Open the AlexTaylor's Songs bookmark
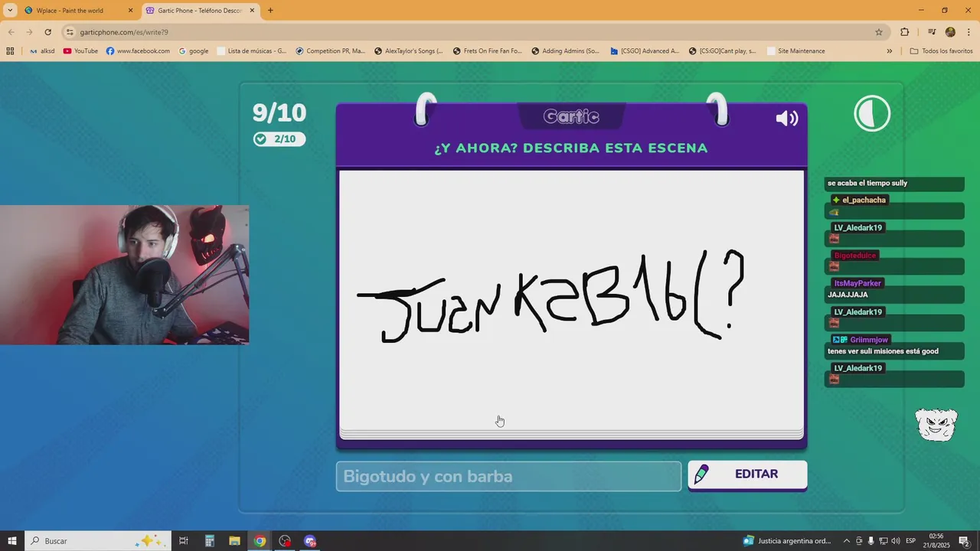The width and height of the screenshot is (980, 551). coord(409,51)
